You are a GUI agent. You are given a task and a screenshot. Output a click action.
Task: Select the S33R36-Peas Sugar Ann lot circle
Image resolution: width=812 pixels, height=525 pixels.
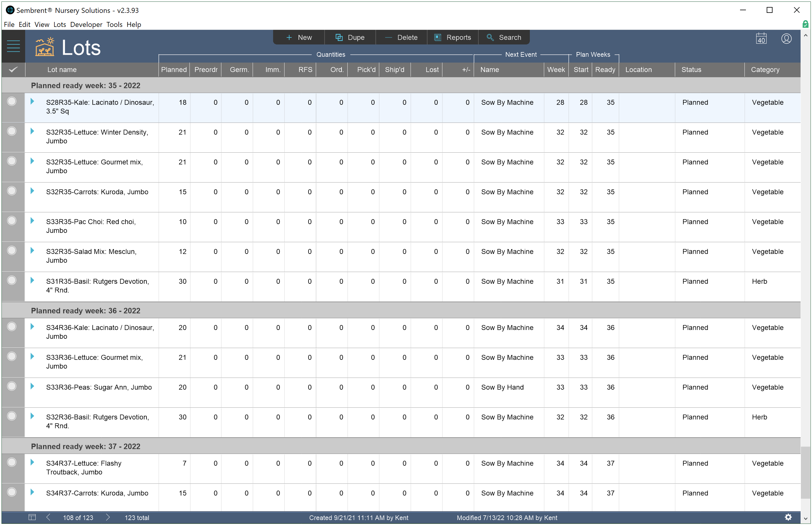point(12,386)
